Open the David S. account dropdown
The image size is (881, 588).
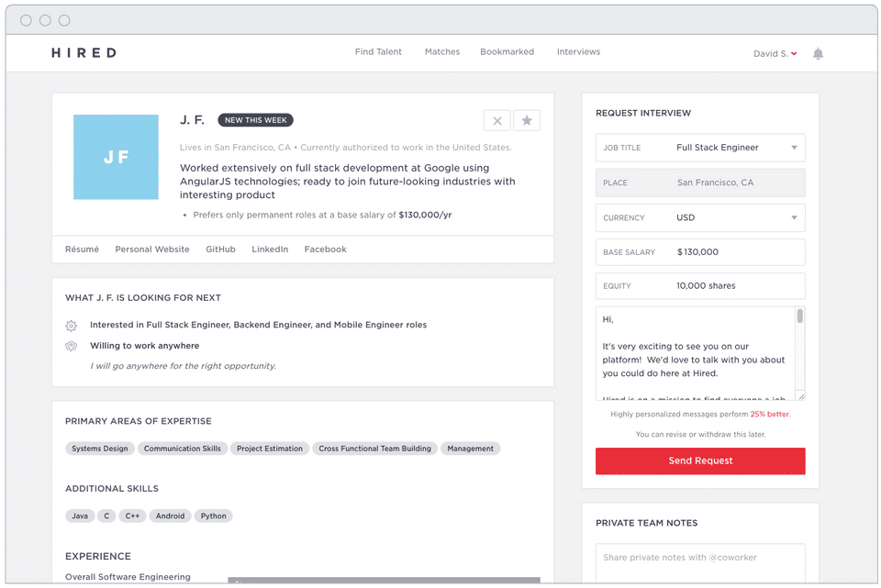point(775,53)
